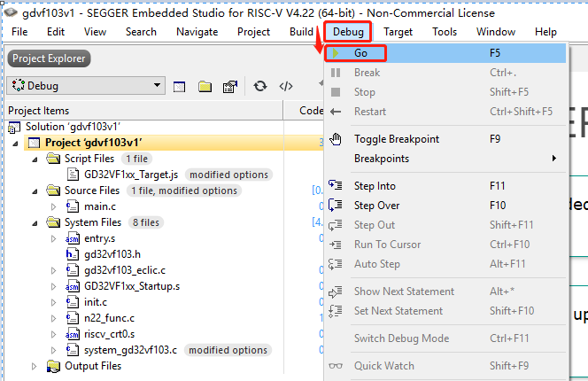Image resolution: width=588 pixels, height=381 pixels.
Task: Select the GD32VF1xx_Startup.s file
Action: [132, 286]
